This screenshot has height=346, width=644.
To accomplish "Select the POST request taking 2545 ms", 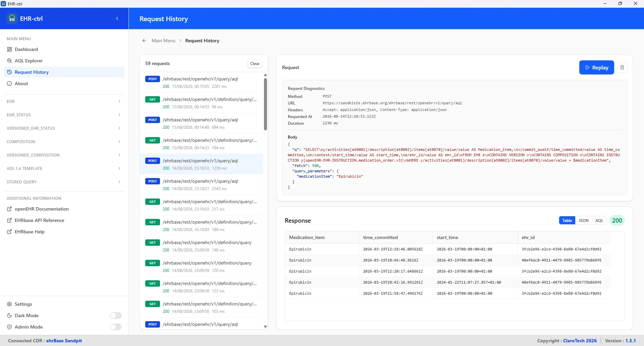I will [201, 184].
